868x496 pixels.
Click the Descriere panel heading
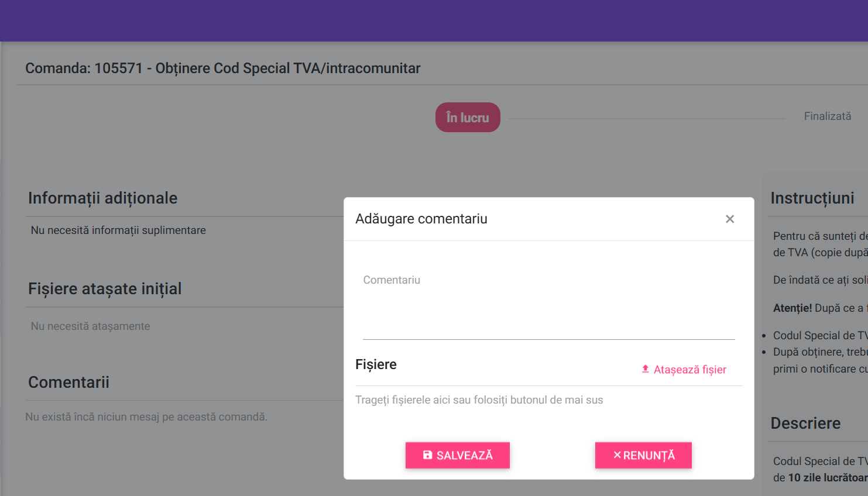tap(805, 423)
